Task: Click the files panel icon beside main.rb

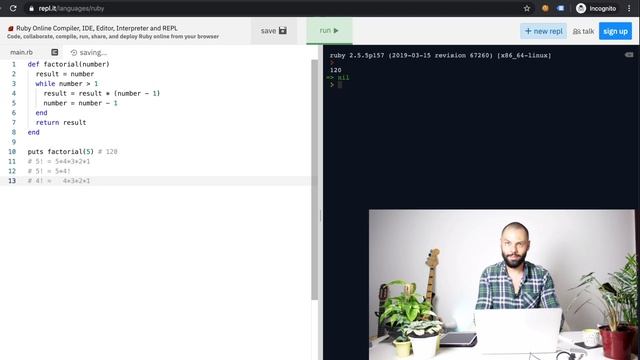Action: tap(54, 52)
